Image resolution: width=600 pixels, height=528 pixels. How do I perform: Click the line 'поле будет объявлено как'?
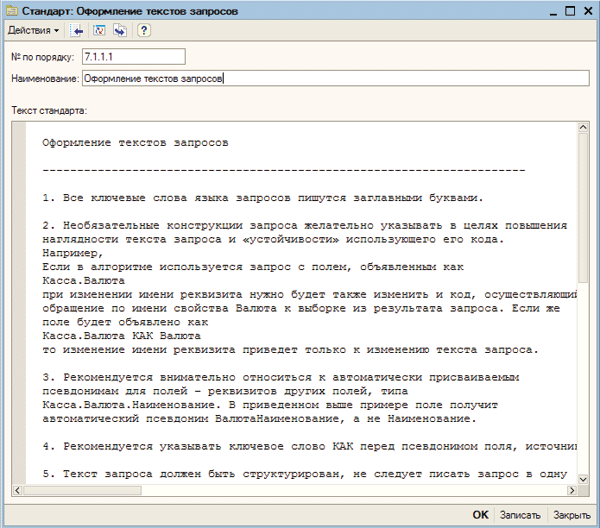(125, 322)
